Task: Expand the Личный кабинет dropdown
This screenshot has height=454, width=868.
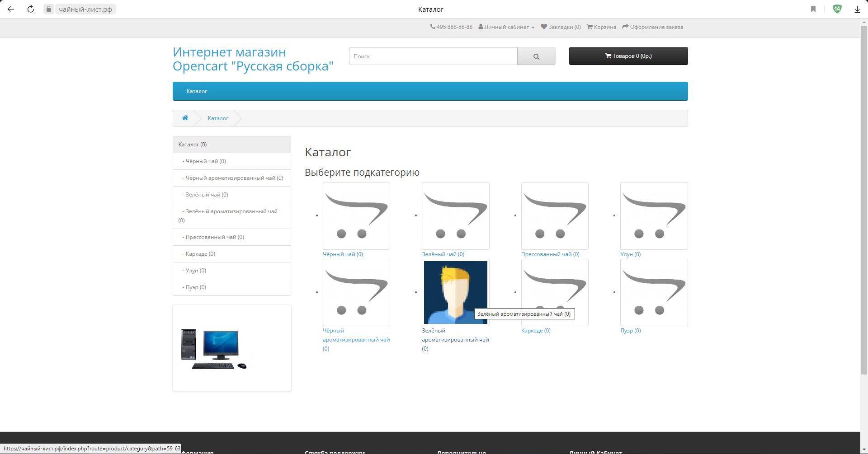Action: pyautogui.click(x=507, y=27)
